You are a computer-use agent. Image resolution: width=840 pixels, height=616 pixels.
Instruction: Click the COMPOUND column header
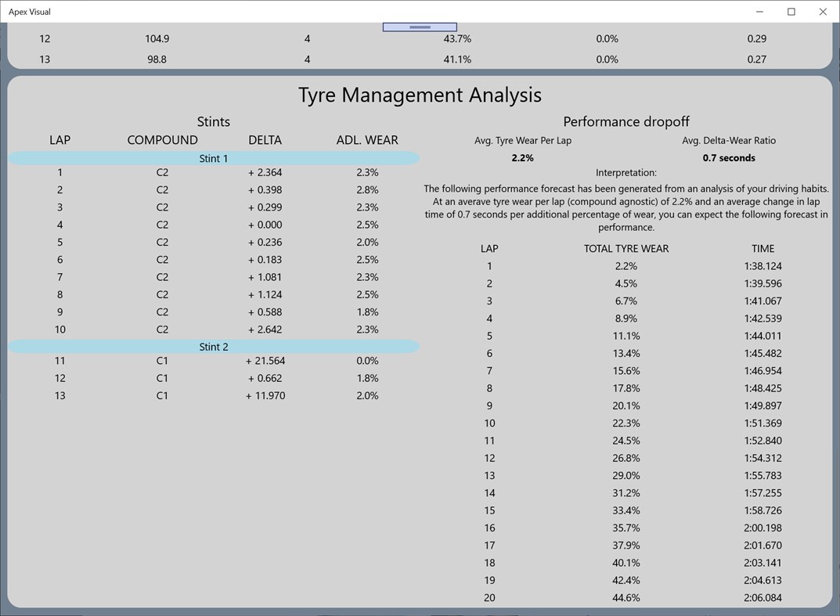(162, 140)
